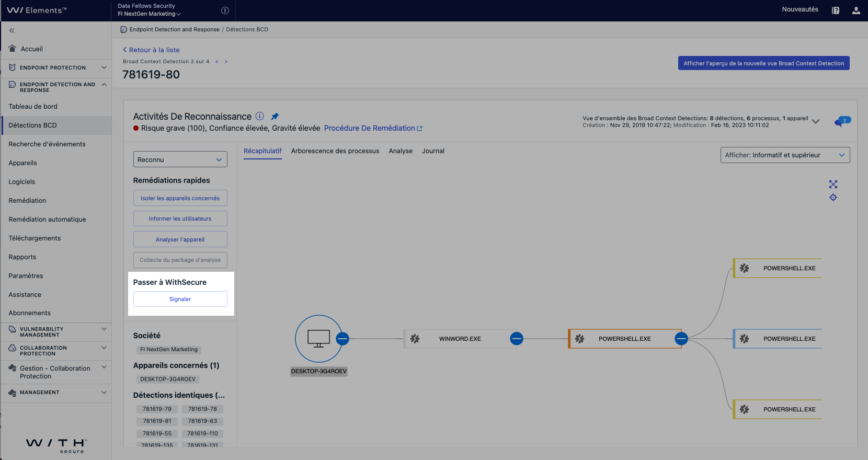868x460 pixels.
Task: Open the help icon in top bar
Action: point(836,10)
